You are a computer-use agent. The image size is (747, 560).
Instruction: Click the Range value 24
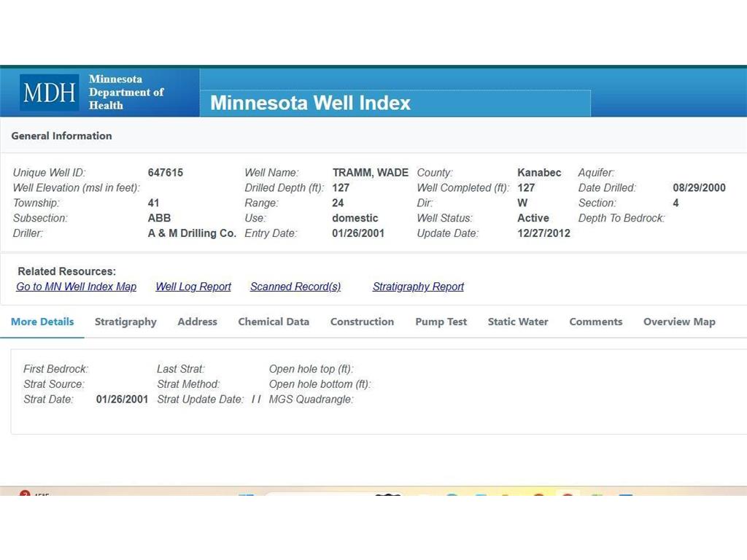tap(338, 203)
